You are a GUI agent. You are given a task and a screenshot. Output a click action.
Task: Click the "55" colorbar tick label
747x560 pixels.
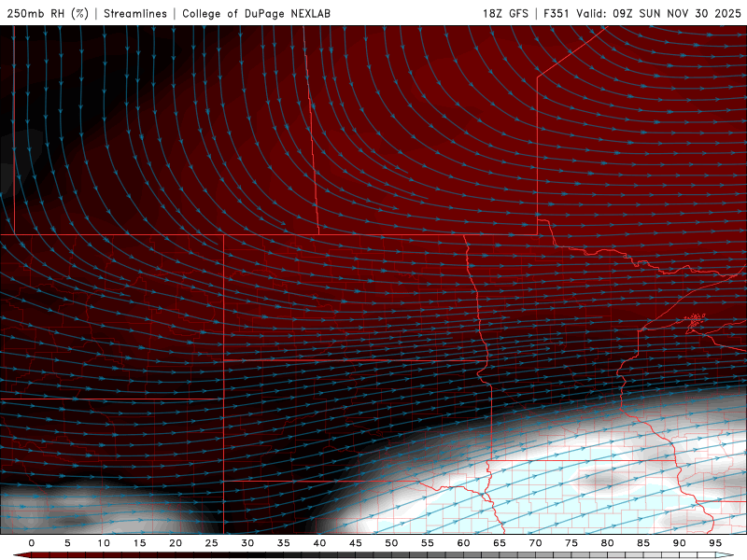(428, 543)
